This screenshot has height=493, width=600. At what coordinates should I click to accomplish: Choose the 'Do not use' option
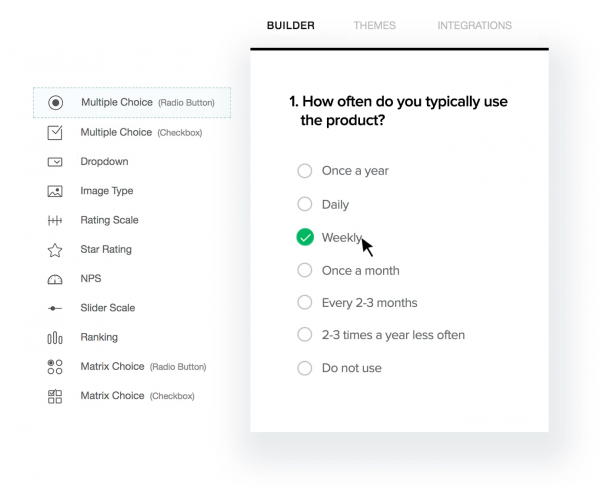(x=305, y=368)
